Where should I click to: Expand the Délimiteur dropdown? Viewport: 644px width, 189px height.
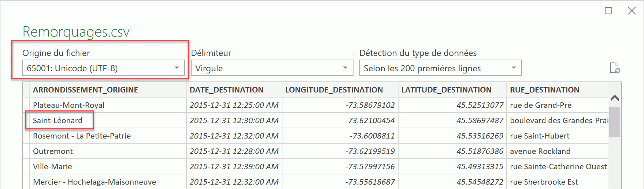point(272,68)
